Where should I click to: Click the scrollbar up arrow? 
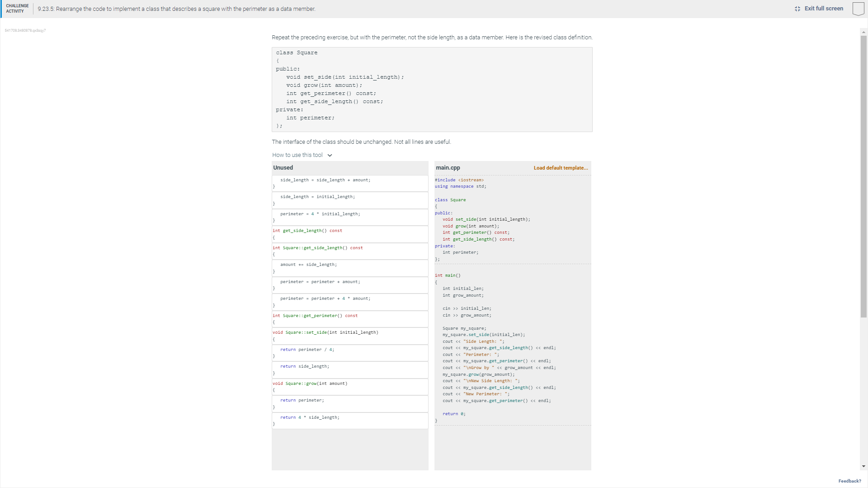pyautogui.click(x=863, y=32)
